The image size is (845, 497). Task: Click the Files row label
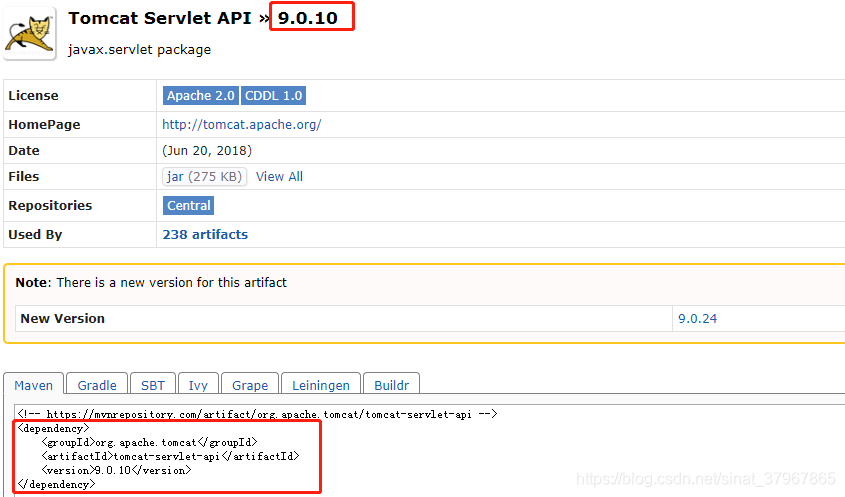24,176
